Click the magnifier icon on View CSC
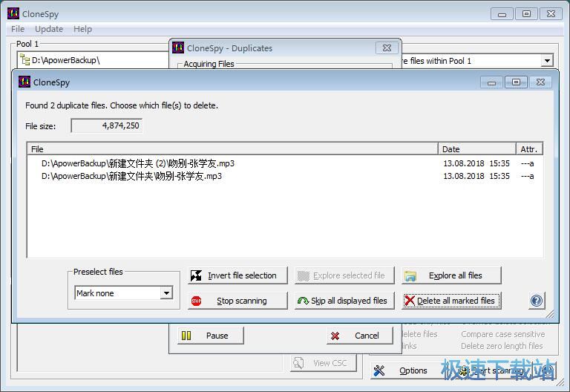The height and width of the screenshot is (392, 570). [x=298, y=363]
